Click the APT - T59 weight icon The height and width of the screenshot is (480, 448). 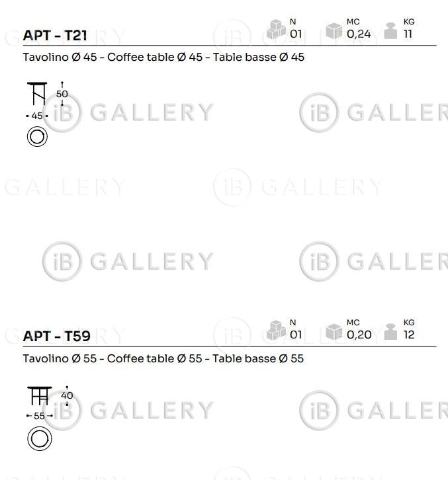pyautogui.click(x=390, y=331)
